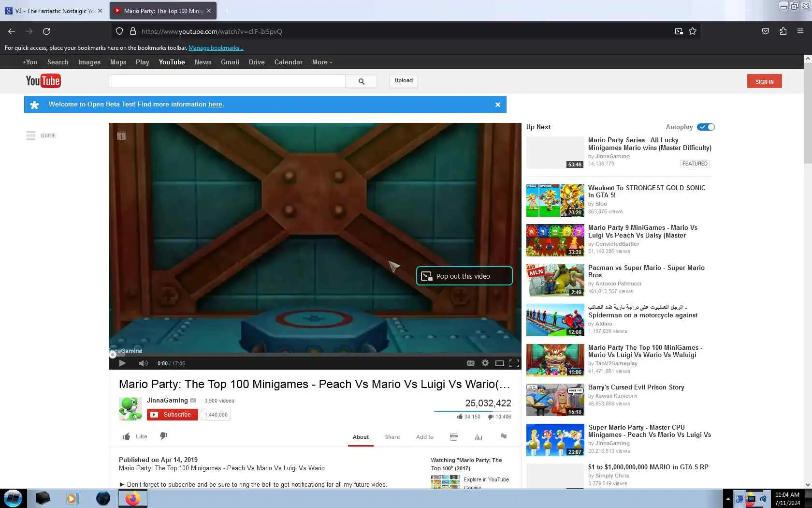812x508 pixels.
Task: Switch to the About tab
Action: coord(361,437)
